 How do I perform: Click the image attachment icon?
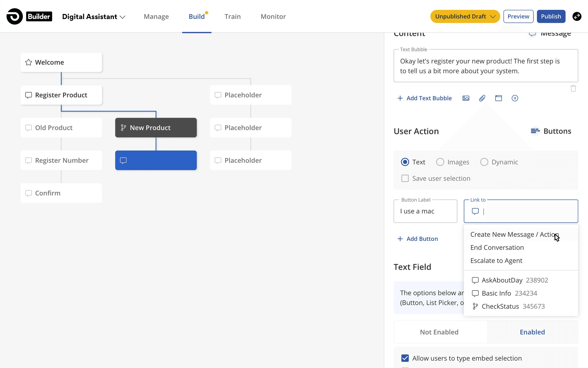coord(465,98)
